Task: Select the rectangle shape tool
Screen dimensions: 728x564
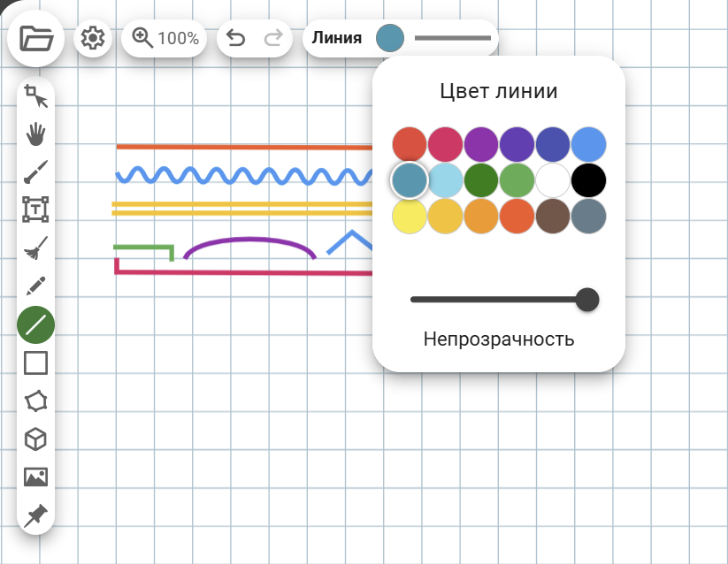Action: 36,362
